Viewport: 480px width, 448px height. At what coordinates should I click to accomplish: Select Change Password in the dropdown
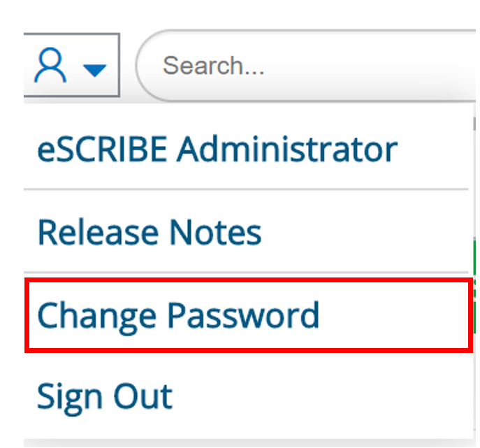(178, 315)
